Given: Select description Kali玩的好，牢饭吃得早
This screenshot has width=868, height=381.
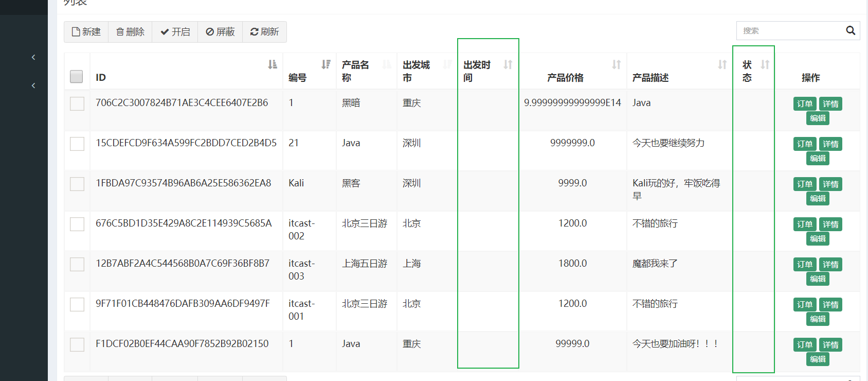Looking at the screenshot, I should coord(676,189).
